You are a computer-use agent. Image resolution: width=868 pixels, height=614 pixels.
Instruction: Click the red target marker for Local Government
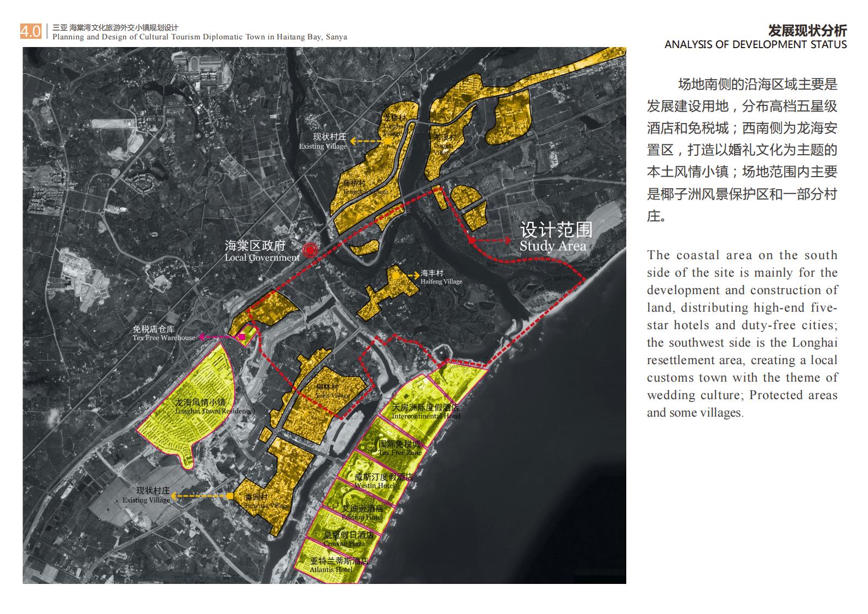[x=311, y=250]
